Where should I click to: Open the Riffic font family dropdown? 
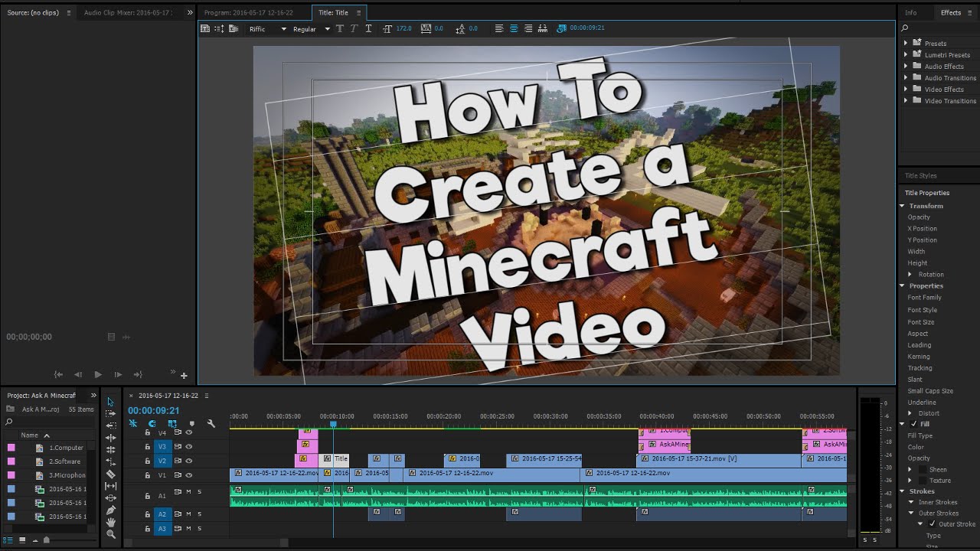click(267, 29)
